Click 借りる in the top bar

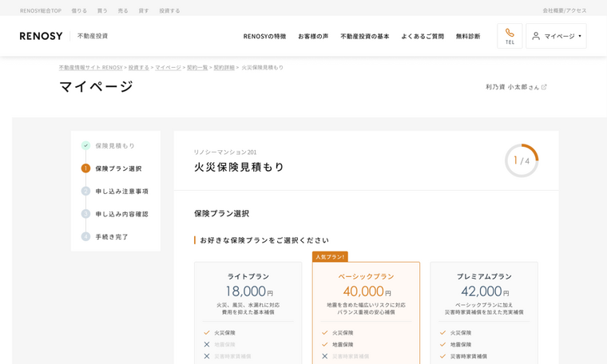point(79,11)
